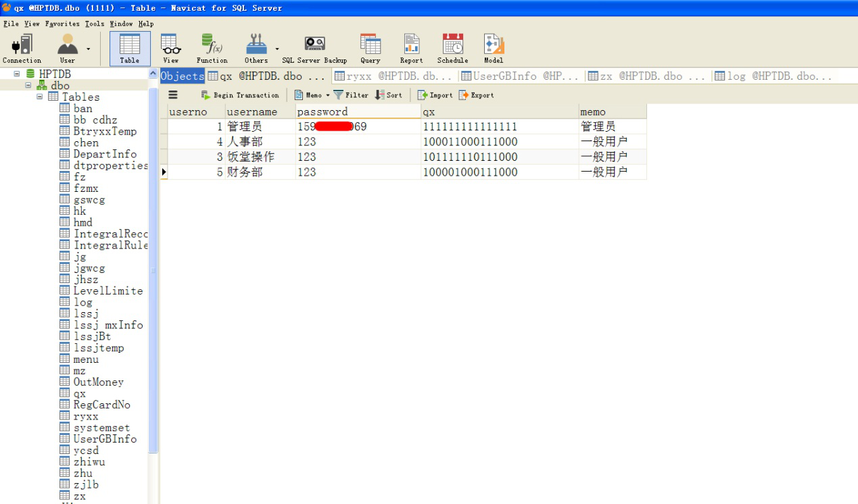This screenshot has height=504, width=858.
Task: Select the UserGBInfo table in tree
Action: [105, 439]
